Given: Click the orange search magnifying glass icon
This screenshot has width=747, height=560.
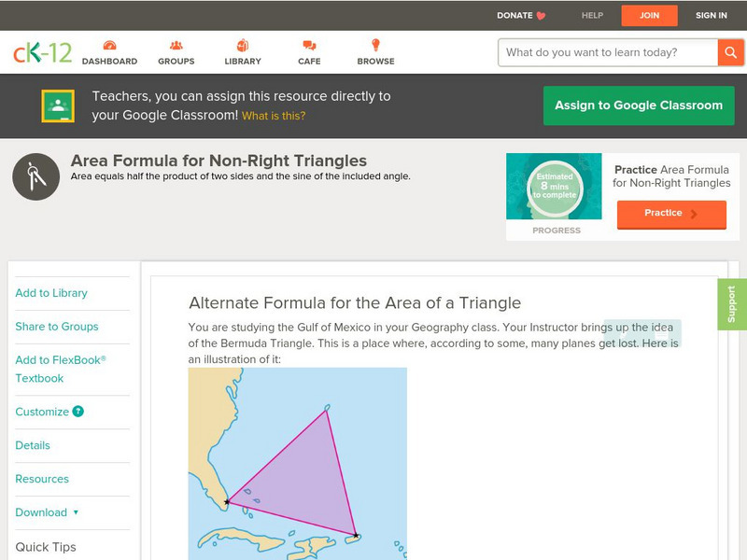Looking at the screenshot, I should 731,52.
